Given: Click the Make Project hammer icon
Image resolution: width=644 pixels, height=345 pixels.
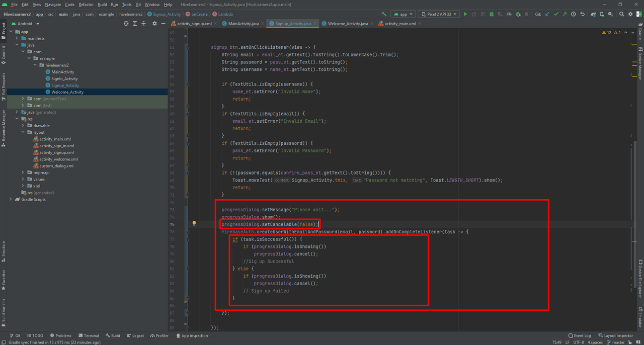Looking at the screenshot, I should coord(384,14).
